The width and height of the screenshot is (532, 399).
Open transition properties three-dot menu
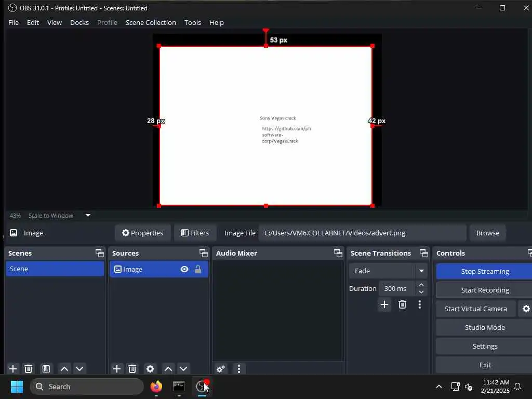tap(420, 304)
